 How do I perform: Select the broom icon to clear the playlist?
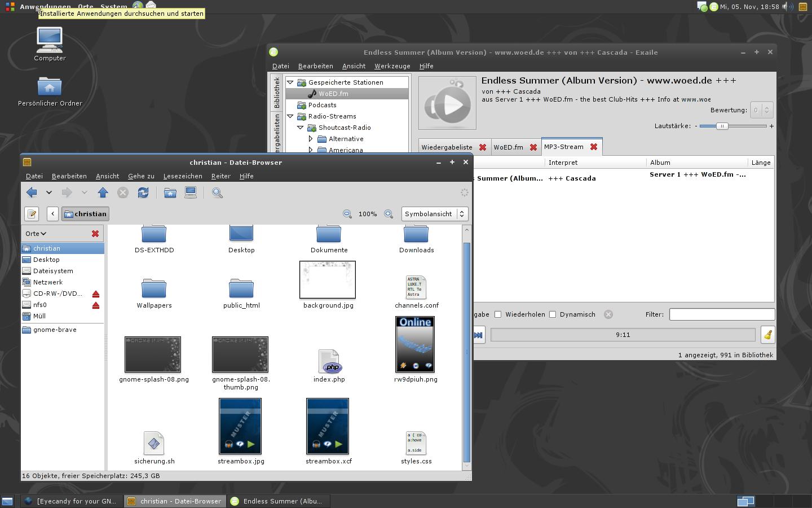[767, 335]
